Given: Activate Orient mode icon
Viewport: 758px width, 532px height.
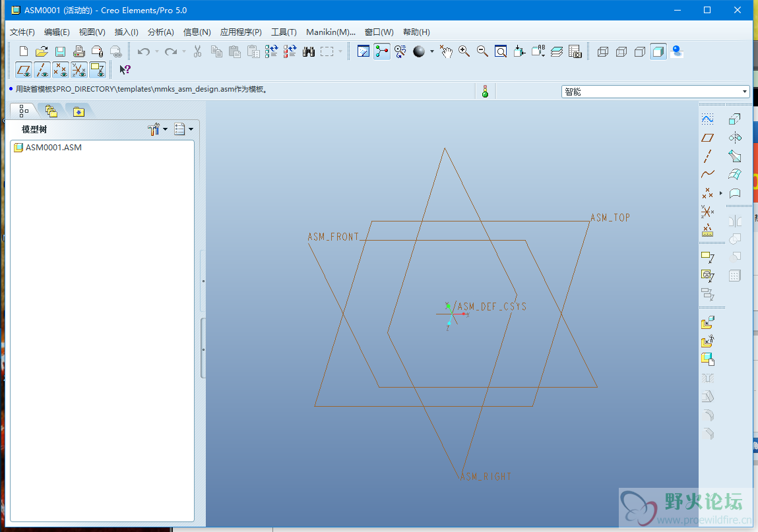Looking at the screenshot, I should tap(400, 51).
